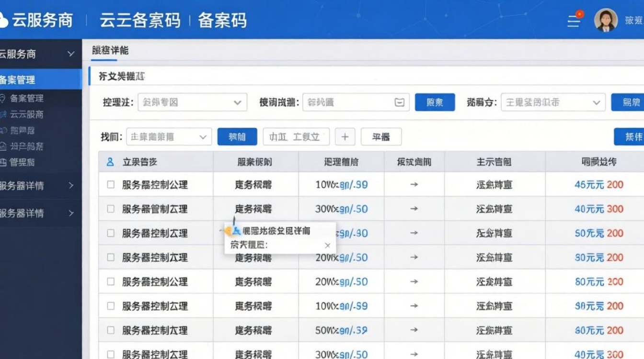Screen dimensions: 644x359
Task: Close the tooltip popup with the X
Action: tap(328, 245)
